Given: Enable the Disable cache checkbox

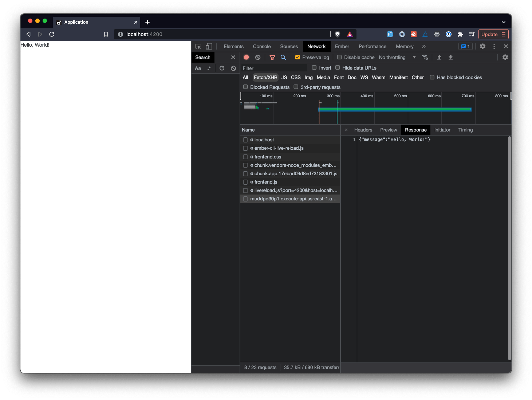Looking at the screenshot, I should click(339, 57).
